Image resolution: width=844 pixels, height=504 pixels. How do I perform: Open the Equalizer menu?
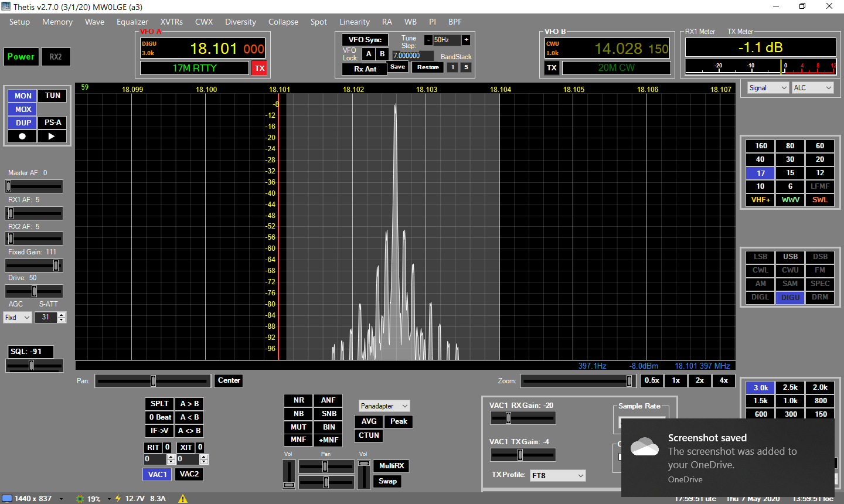click(x=132, y=22)
